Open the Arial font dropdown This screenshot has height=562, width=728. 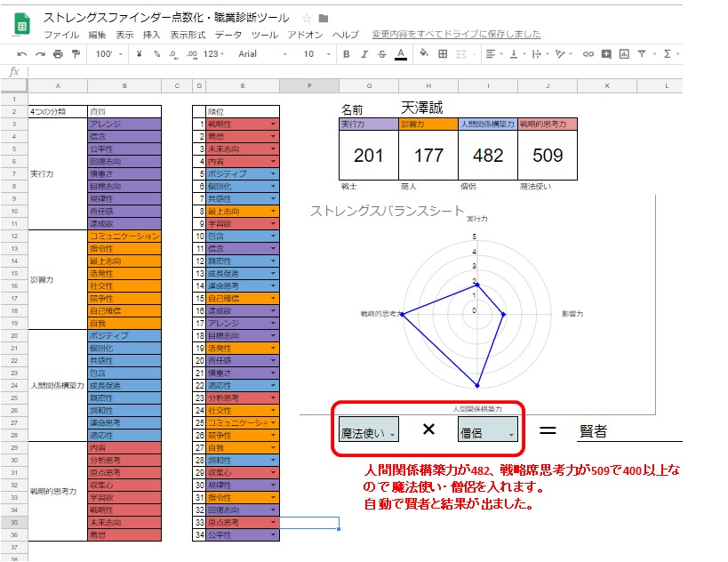coord(262,54)
